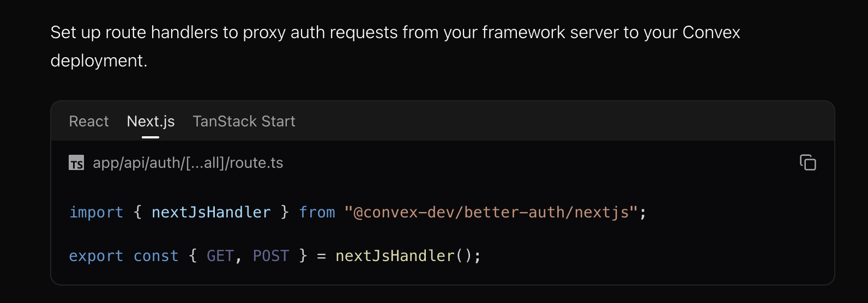Click the export keyword in the code

point(96,256)
